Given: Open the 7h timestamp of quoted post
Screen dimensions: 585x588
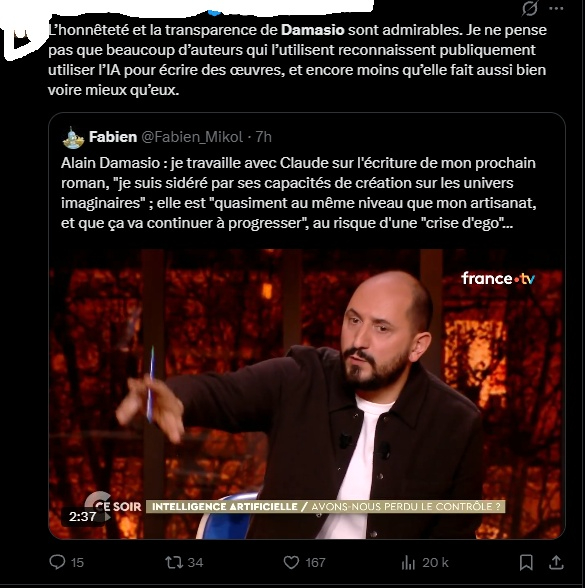Looking at the screenshot, I should pos(264,137).
